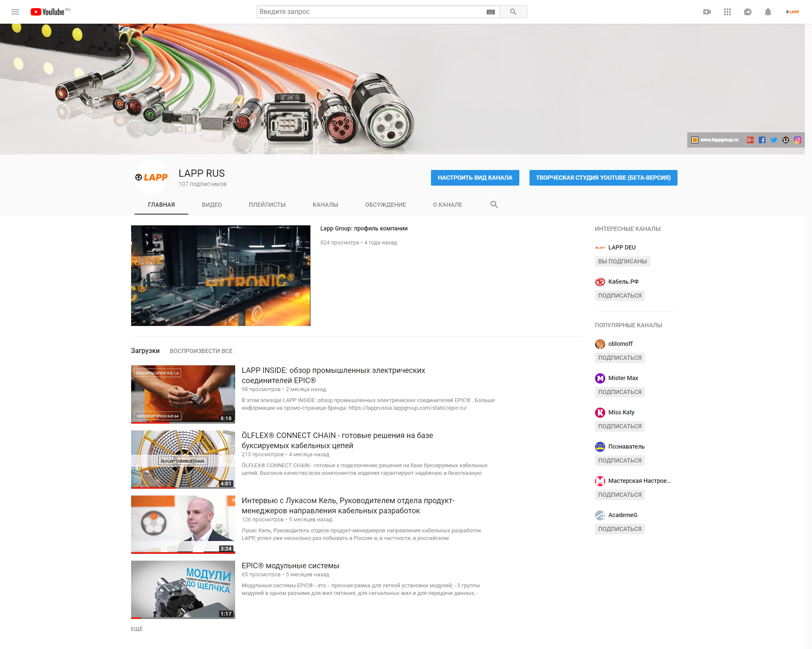
Task: Open Мастерская Настроения channel avatar
Action: pos(600,481)
